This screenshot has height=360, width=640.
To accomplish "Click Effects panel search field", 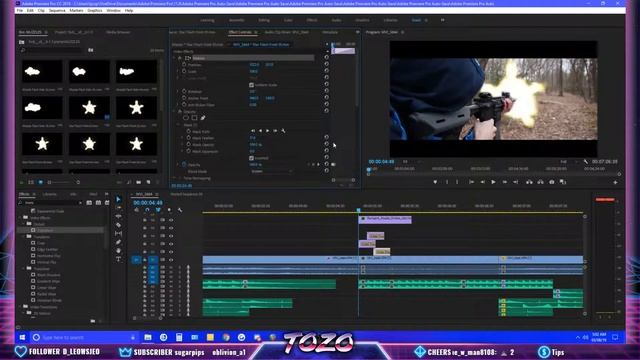I will pyautogui.click(x=50, y=202).
